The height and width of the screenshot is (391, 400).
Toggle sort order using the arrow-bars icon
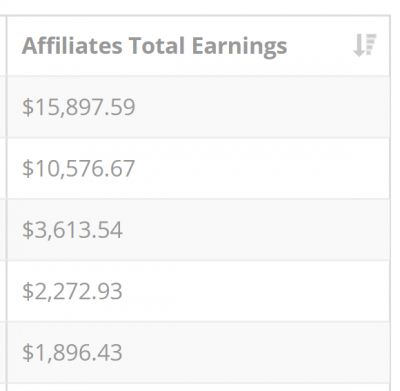click(365, 45)
